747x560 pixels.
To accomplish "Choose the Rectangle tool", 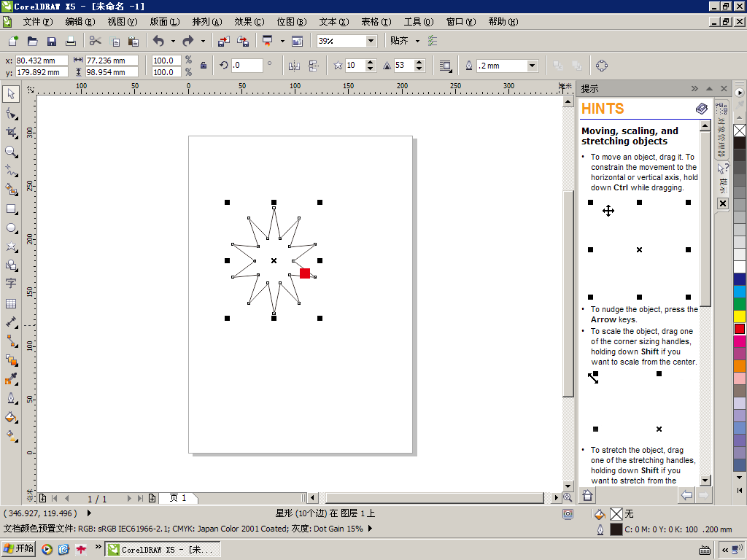I will pos(11,209).
